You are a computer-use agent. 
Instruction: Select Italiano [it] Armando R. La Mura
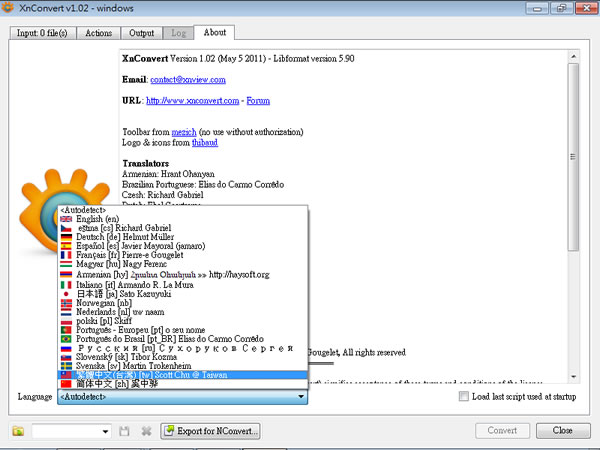[x=183, y=285]
